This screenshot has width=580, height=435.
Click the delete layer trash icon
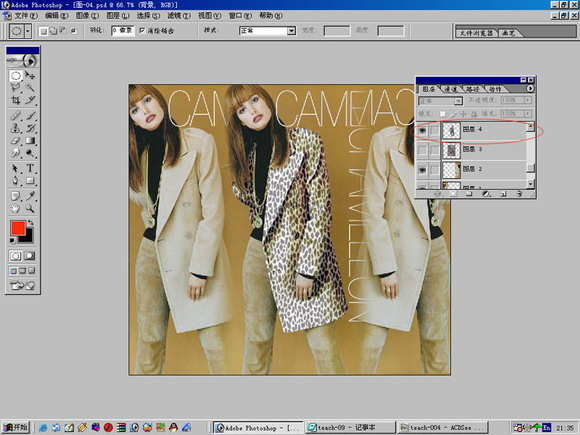point(519,194)
